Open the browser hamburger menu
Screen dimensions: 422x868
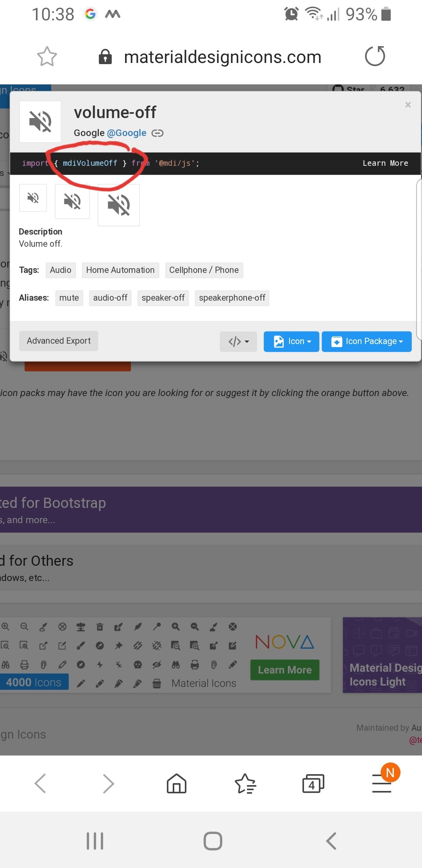click(x=382, y=784)
